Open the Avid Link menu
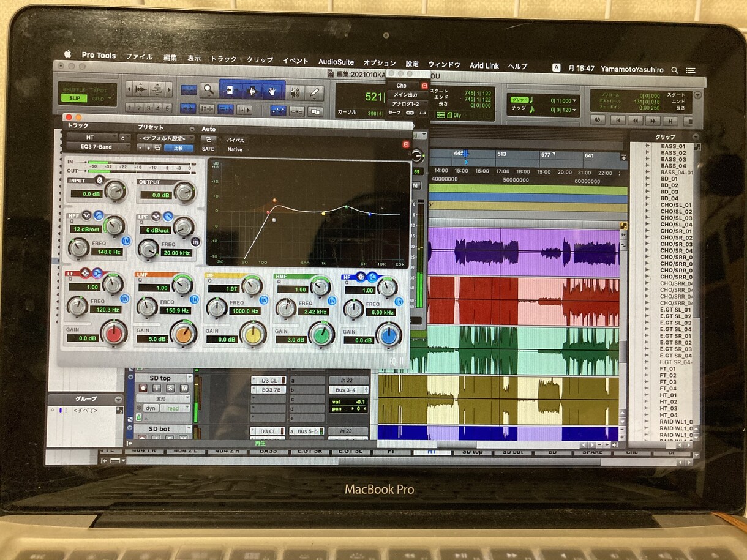 tap(484, 65)
